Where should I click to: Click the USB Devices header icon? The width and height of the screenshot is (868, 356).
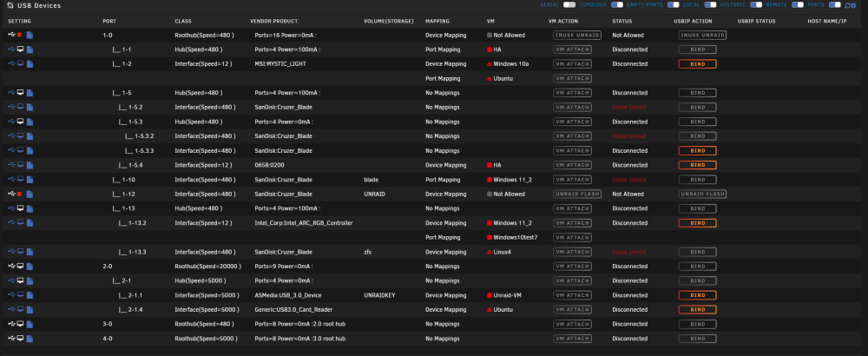coord(10,5)
